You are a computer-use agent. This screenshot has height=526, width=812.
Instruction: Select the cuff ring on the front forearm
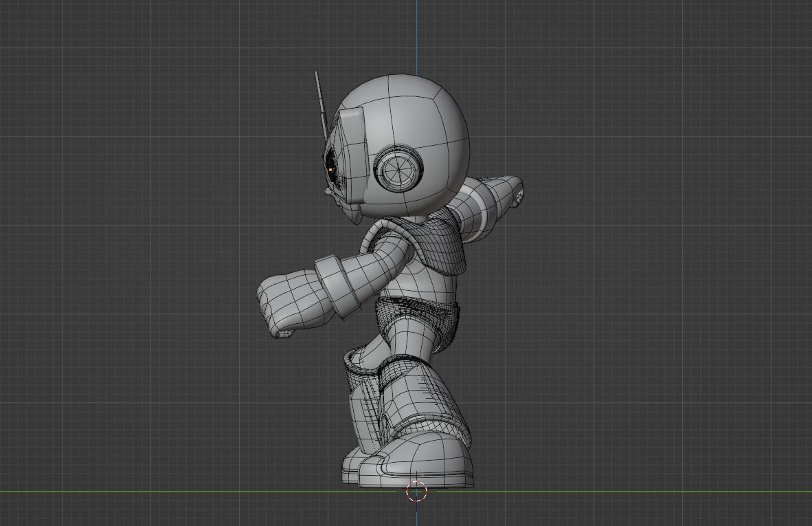(339, 287)
